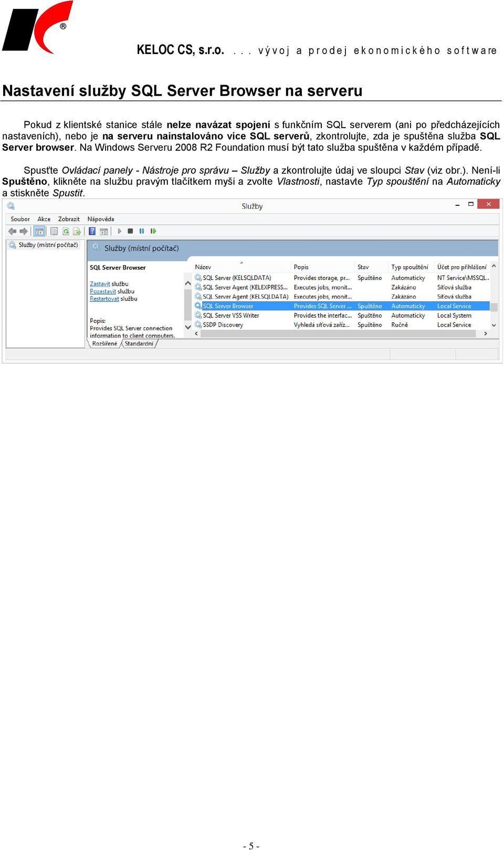Minimize the Služby window
Image resolution: width=504 pixels, height=850 pixels.
(457, 204)
